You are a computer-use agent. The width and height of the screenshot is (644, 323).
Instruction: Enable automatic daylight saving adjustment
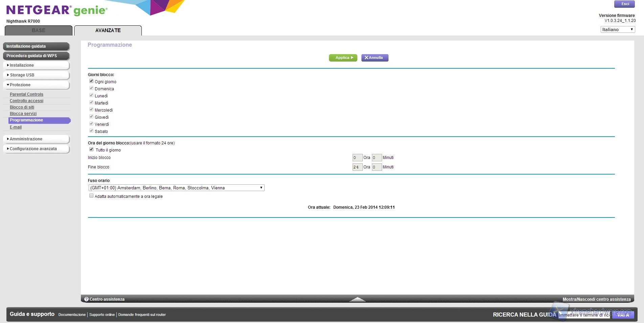91,196
